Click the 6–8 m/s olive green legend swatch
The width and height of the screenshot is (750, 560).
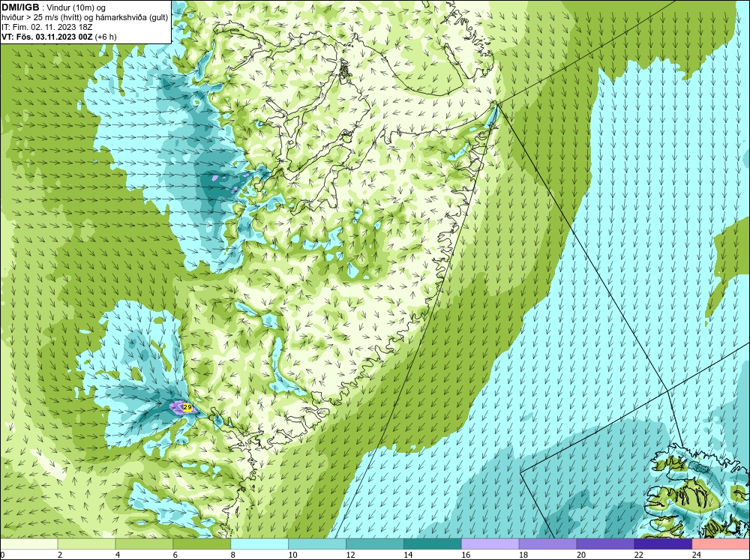(202, 545)
